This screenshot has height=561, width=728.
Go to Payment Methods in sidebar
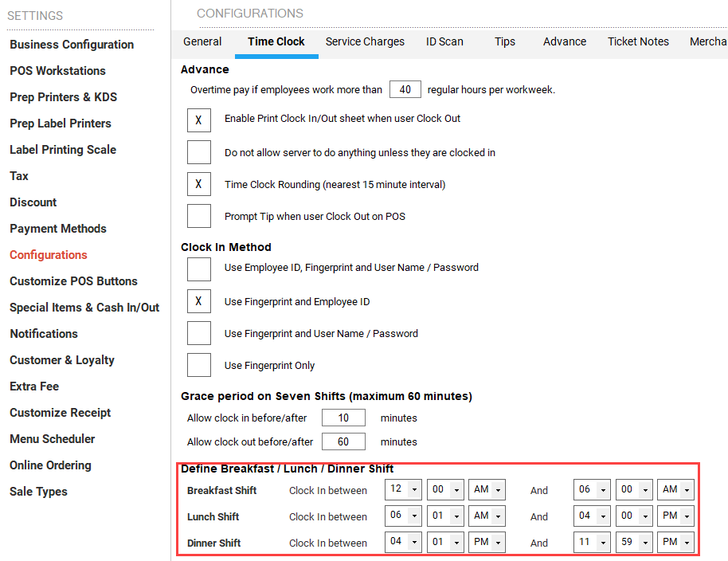[58, 229]
